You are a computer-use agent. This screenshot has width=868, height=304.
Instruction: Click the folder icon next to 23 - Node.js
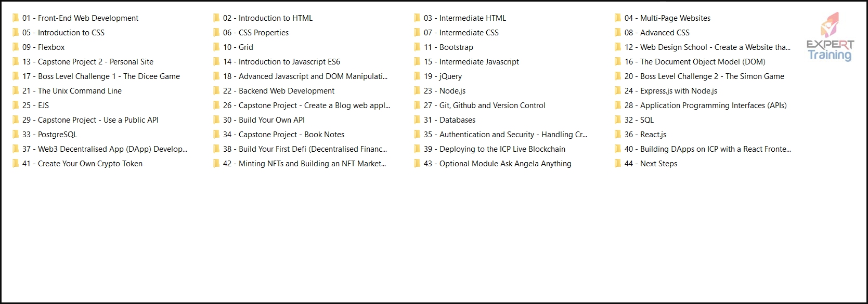(x=417, y=91)
